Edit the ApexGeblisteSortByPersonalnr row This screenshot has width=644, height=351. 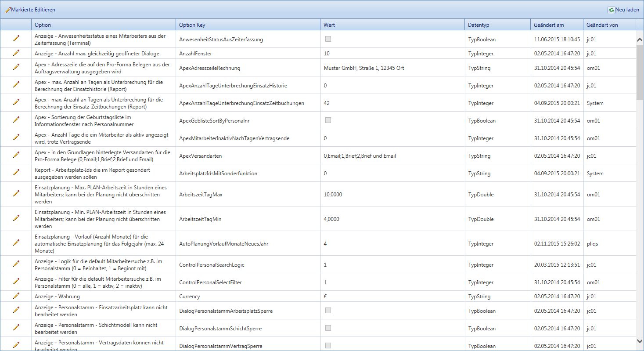(16, 120)
